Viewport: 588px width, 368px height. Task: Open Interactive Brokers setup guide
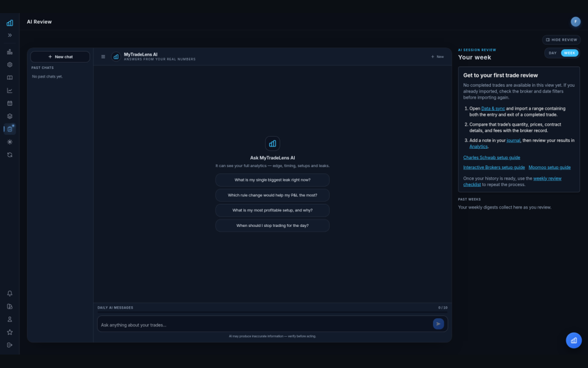pyautogui.click(x=494, y=167)
